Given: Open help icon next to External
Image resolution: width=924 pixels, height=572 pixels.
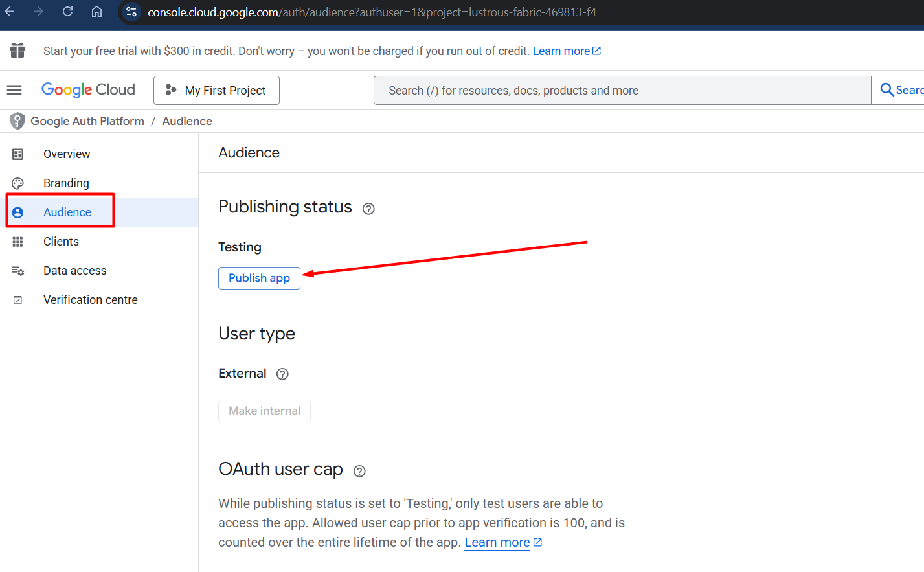Looking at the screenshot, I should 282,374.
